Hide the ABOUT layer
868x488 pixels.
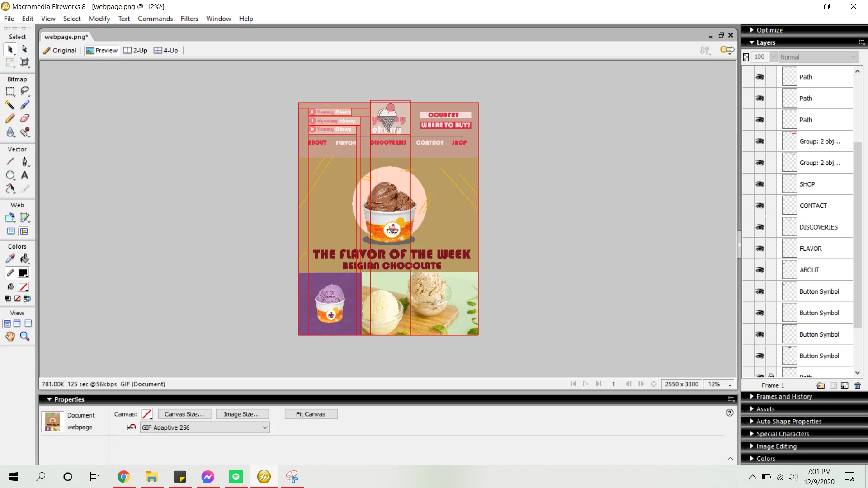tap(760, 270)
